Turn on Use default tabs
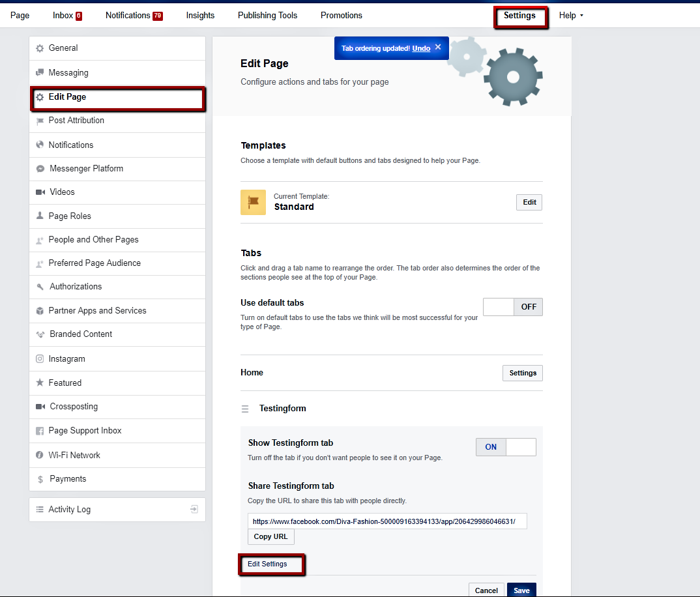This screenshot has height=597, width=700. coord(498,306)
